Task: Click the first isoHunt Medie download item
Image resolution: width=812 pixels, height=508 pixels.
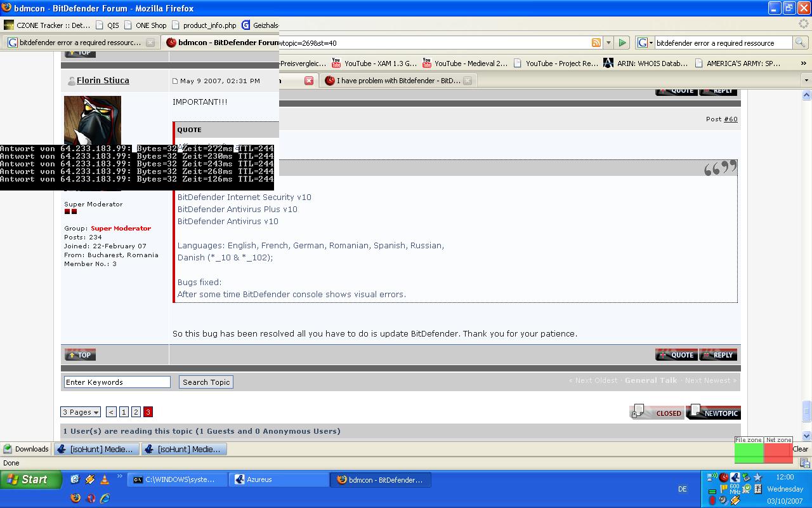Action: tap(96, 449)
